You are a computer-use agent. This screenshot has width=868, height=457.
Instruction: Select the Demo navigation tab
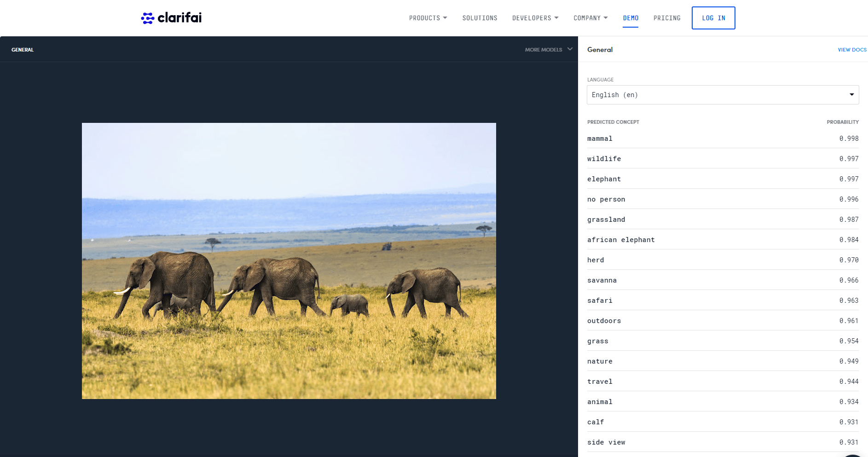631,18
